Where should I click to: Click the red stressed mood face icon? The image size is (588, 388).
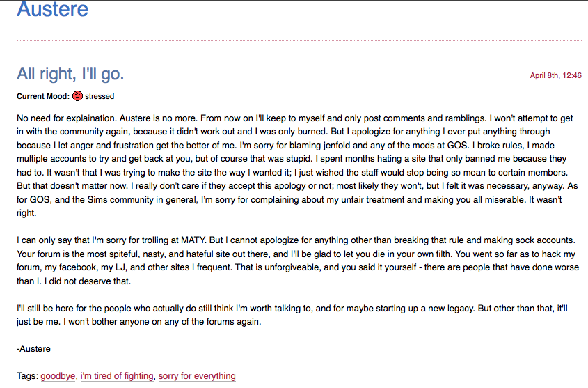pyautogui.click(x=77, y=96)
